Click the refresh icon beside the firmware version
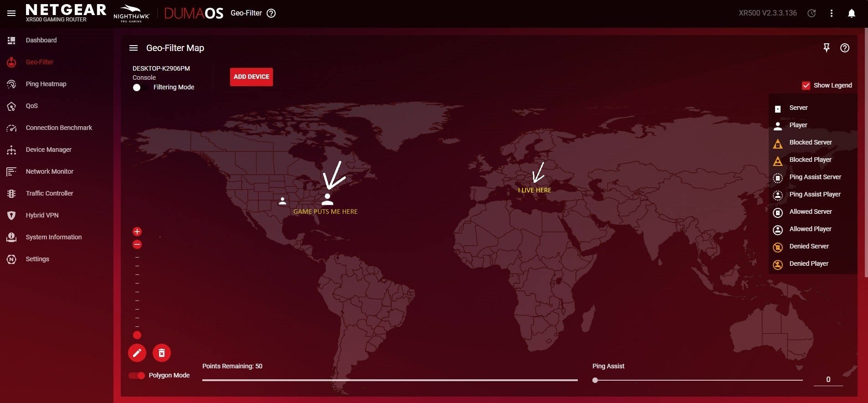 coord(812,13)
